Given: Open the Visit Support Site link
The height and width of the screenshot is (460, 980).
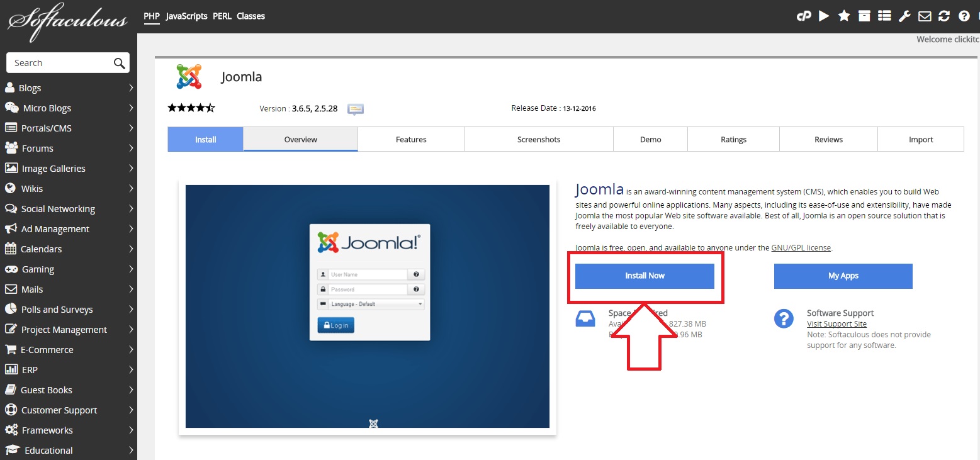Looking at the screenshot, I should click(836, 324).
